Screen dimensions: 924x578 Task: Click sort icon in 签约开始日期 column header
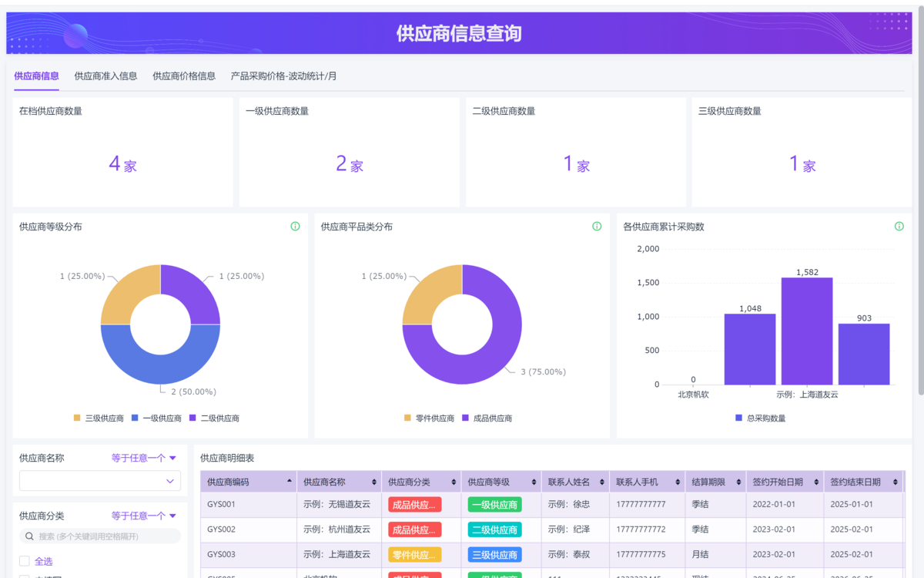[x=815, y=482]
